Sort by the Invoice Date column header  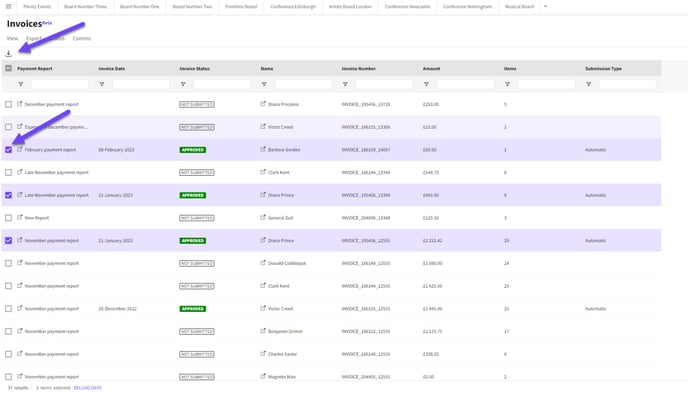coord(111,68)
